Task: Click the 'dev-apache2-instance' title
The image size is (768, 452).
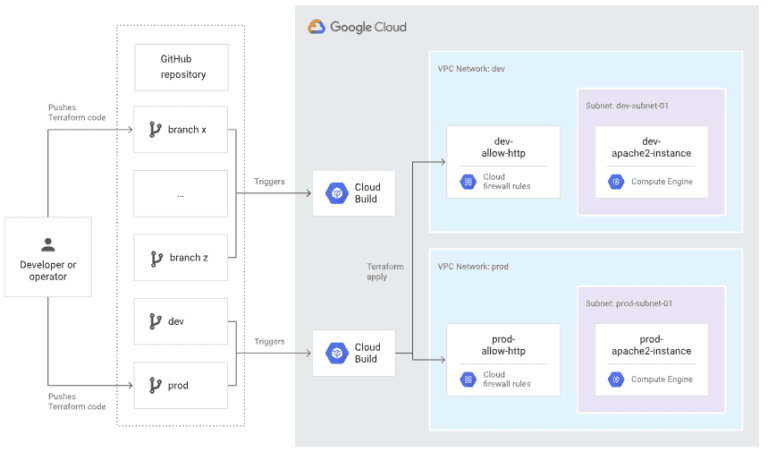Action: [651, 147]
